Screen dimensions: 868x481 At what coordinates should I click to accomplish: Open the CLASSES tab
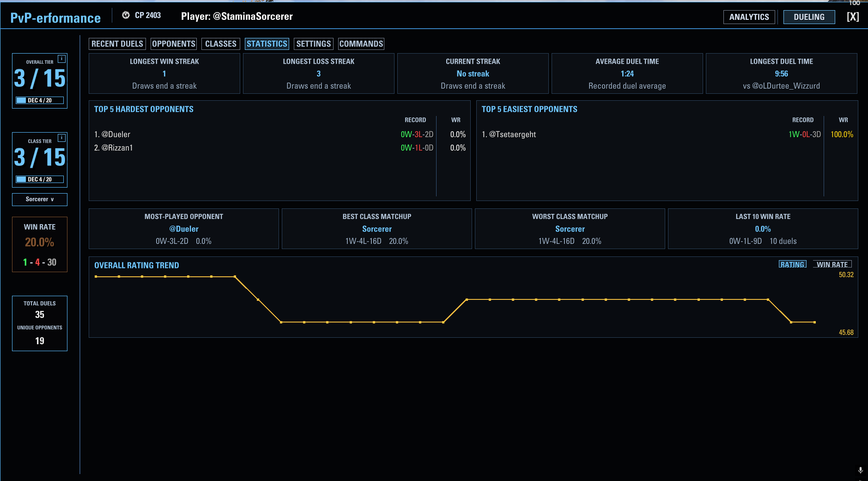[x=221, y=44]
